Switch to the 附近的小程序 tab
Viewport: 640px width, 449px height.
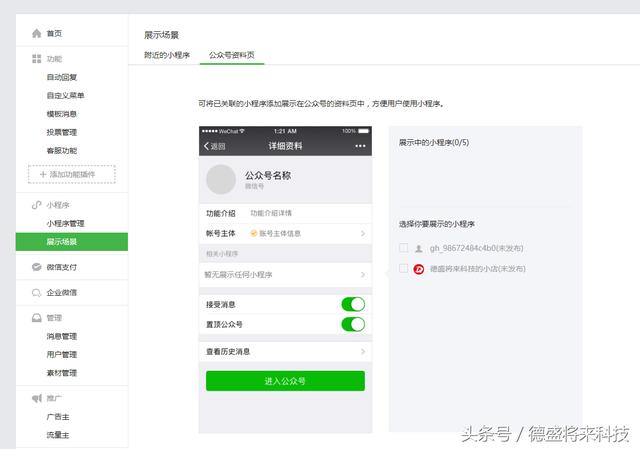(x=167, y=55)
